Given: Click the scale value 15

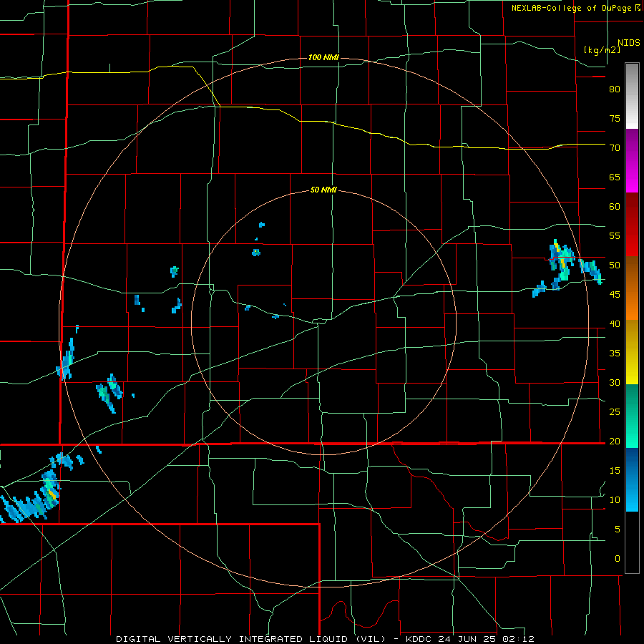Looking at the screenshot, I should (615, 470).
